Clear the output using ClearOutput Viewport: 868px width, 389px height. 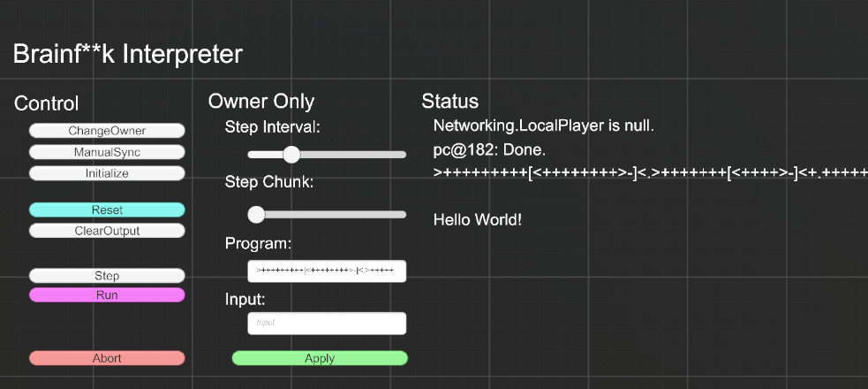[x=107, y=231]
